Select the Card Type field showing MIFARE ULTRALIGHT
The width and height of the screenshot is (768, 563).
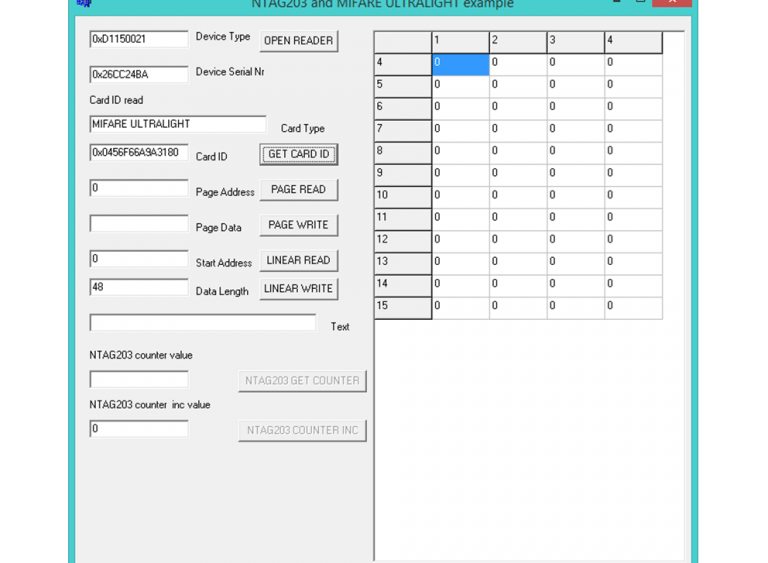pos(178,124)
